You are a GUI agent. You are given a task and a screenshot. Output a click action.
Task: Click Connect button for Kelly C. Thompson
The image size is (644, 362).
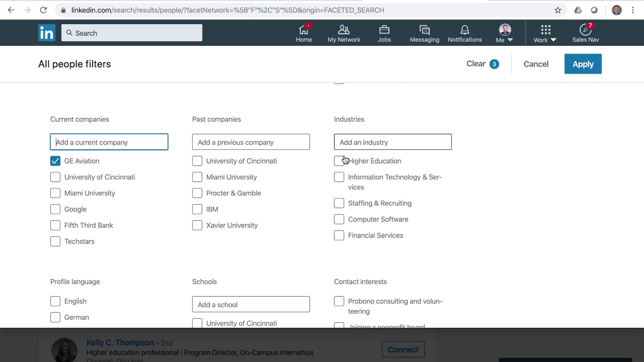click(403, 349)
